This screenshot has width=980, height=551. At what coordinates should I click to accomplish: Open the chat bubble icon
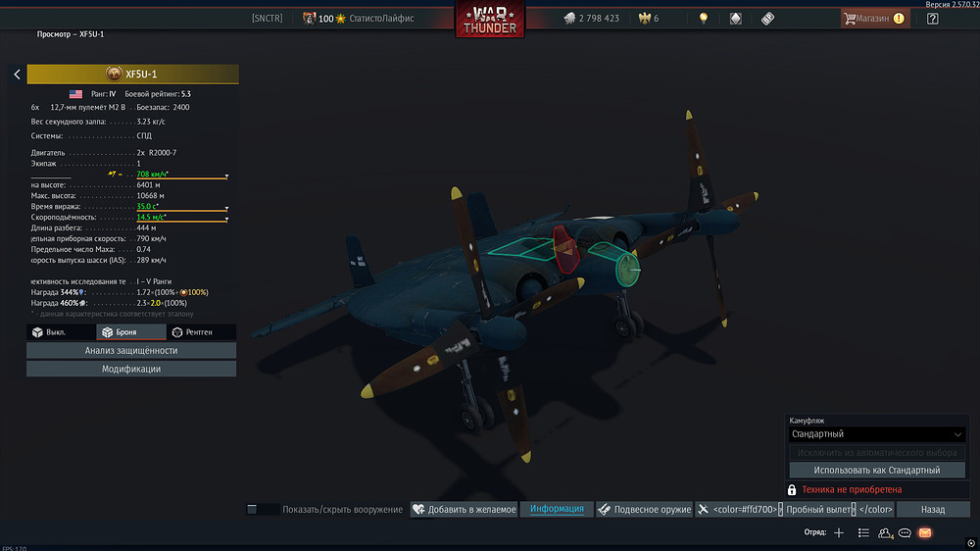[x=905, y=533]
